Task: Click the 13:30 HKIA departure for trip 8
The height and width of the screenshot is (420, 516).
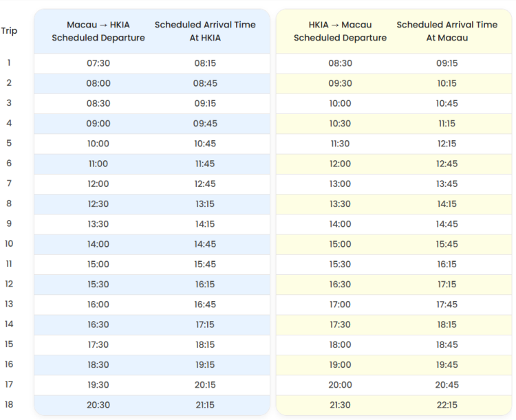Action: [x=340, y=203]
